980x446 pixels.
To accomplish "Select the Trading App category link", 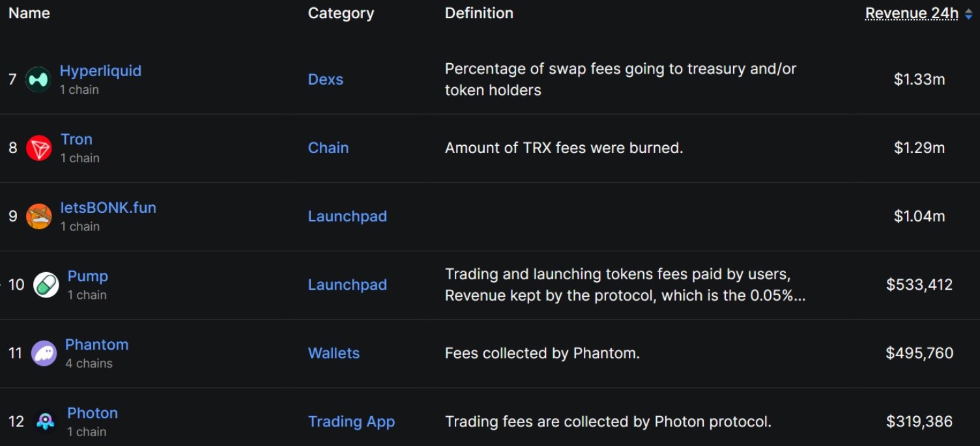I will pyautogui.click(x=352, y=421).
